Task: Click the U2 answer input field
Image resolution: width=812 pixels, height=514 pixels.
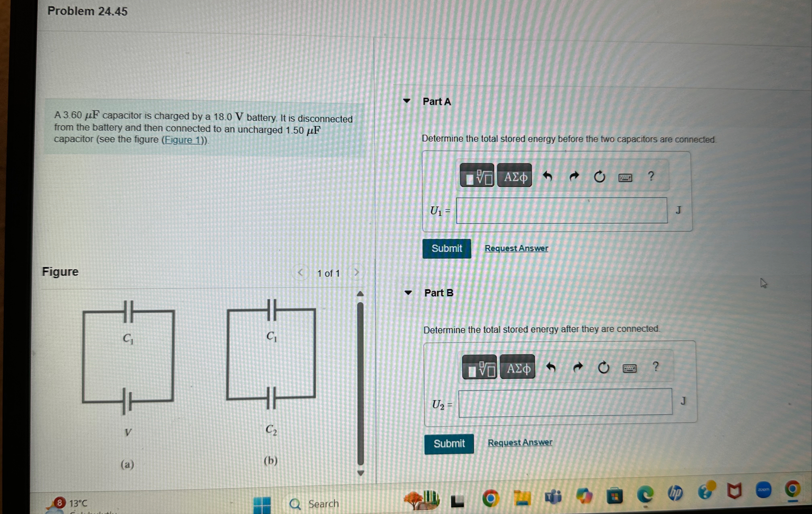Action: 565,402
